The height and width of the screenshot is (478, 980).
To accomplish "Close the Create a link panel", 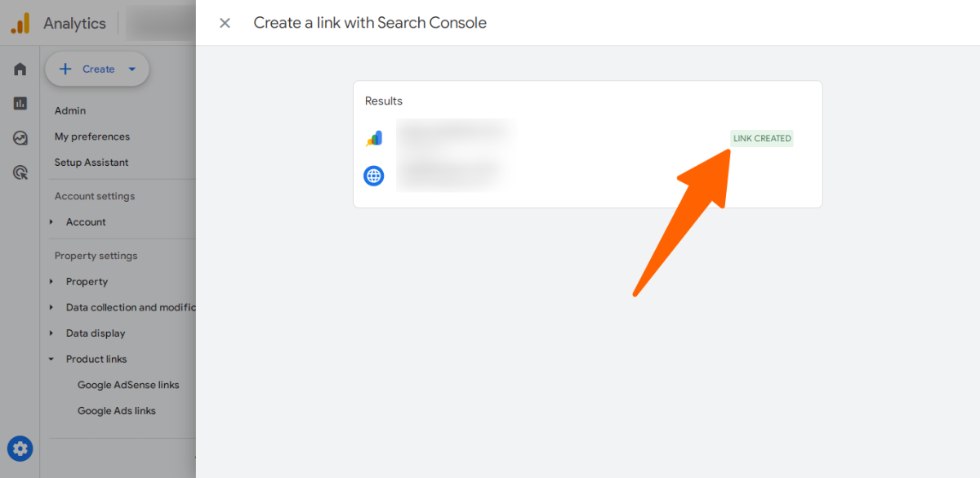I will click(225, 23).
